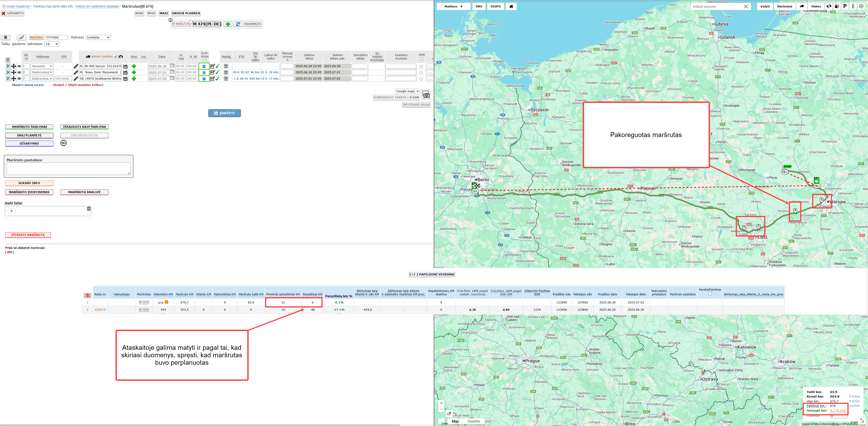Expand the Mašinos dropdown on the map
The width and height of the screenshot is (868, 426).
click(x=453, y=6)
